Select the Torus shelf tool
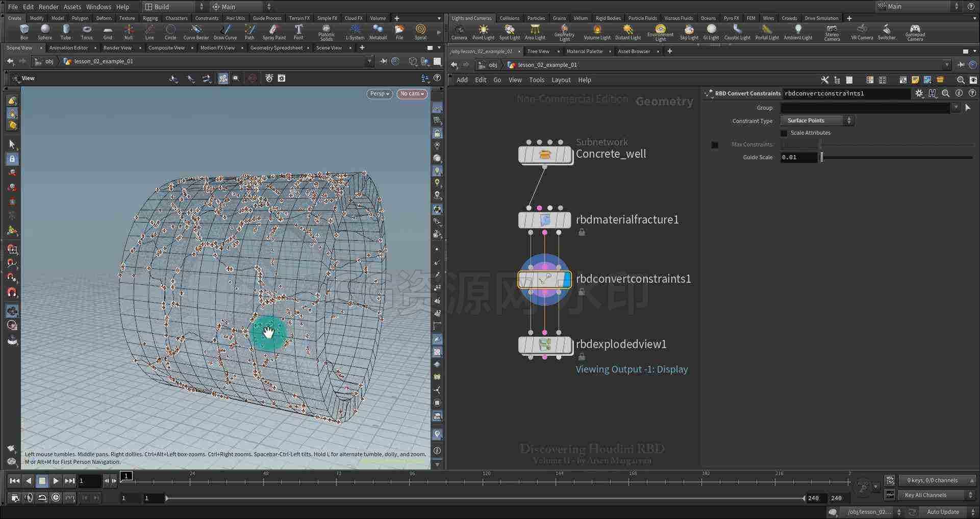 87,32
